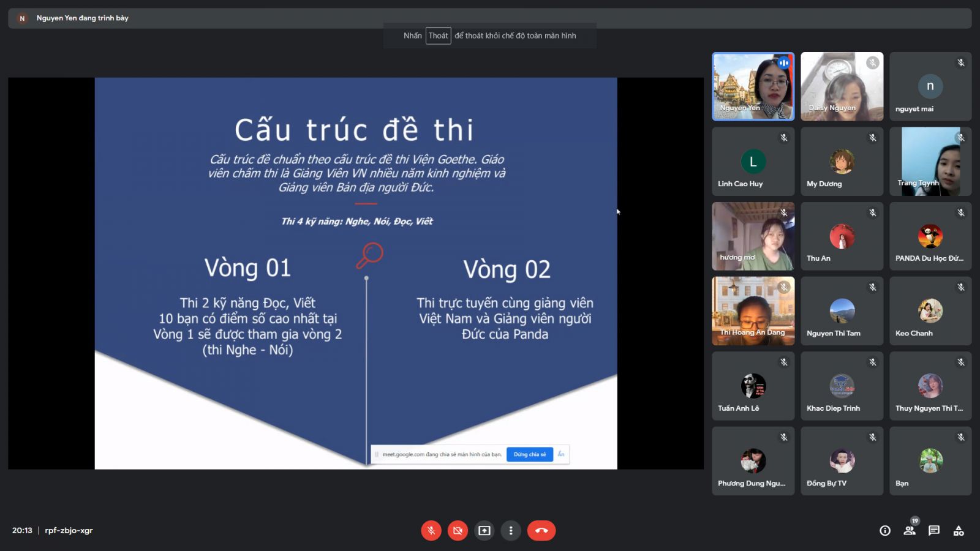Image resolution: width=980 pixels, height=551 pixels.
Task: Click the nguyet mai participant tile
Action: [930, 86]
